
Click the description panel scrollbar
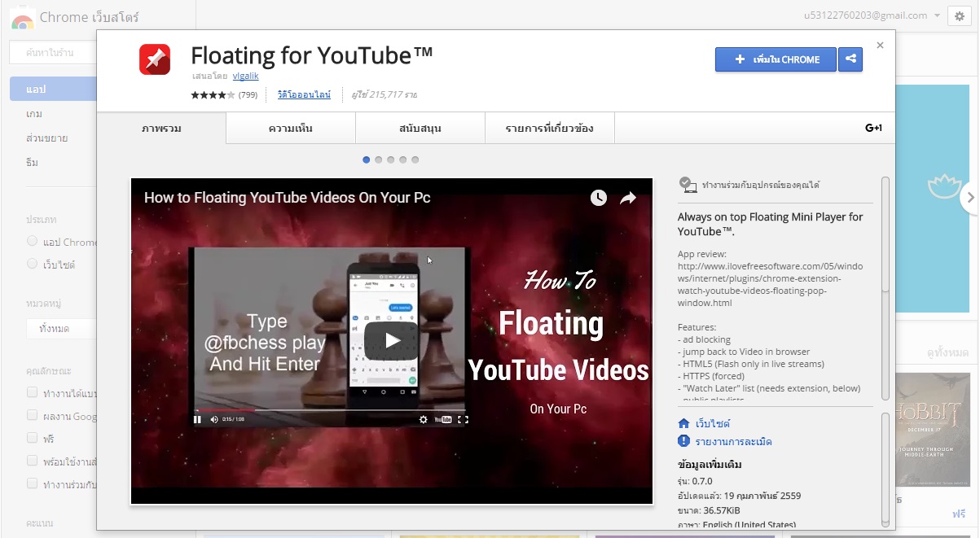click(x=886, y=289)
